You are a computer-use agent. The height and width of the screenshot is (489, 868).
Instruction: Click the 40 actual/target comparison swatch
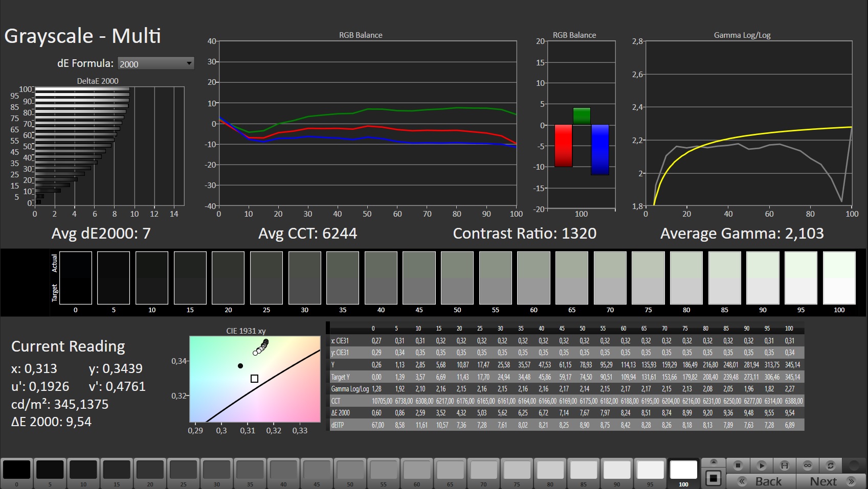(381, 278)
